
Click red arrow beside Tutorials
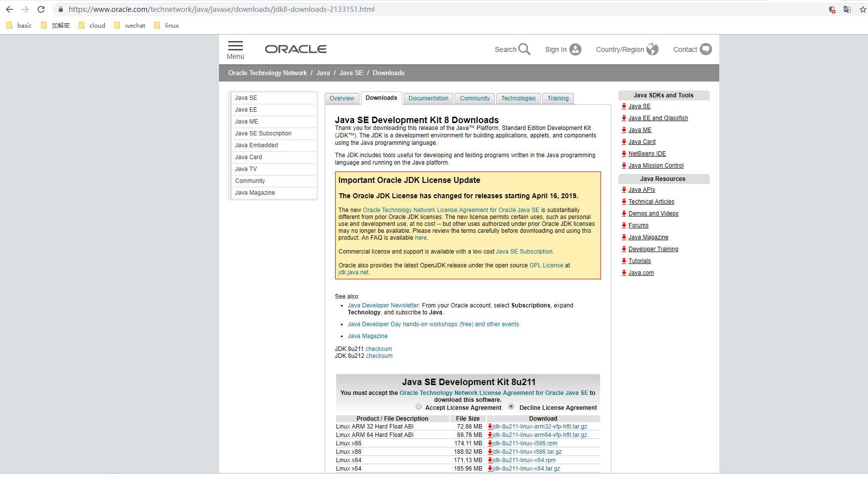coord(624,261)
